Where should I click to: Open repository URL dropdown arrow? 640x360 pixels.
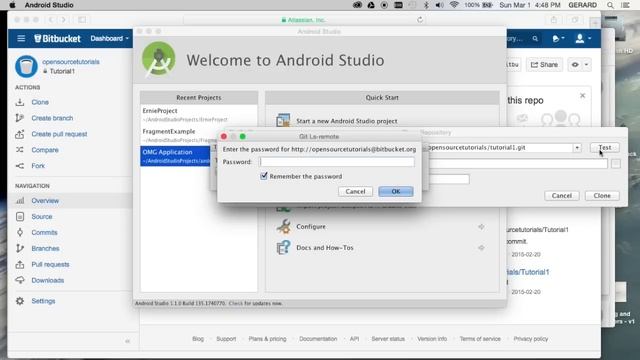tap(577, 148)
